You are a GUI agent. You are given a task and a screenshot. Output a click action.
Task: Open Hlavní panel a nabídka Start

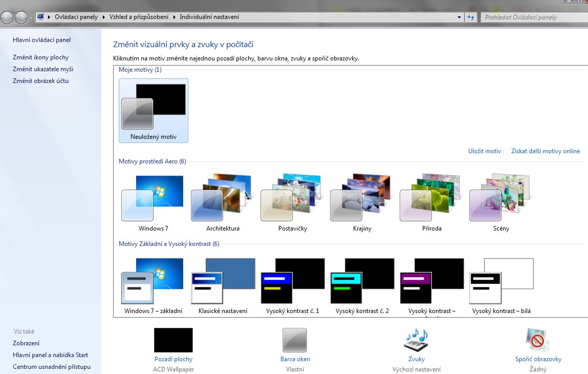(x=50, y=355)
